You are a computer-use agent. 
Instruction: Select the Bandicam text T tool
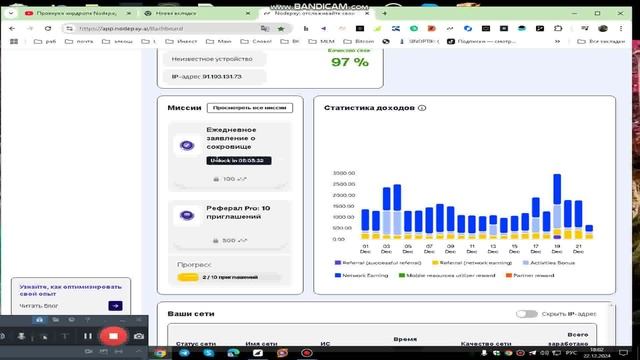pos(64,336)
